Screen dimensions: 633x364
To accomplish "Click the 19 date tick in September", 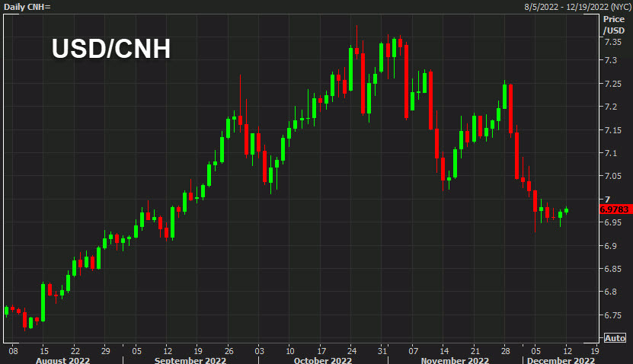I will tap(198, 351).
